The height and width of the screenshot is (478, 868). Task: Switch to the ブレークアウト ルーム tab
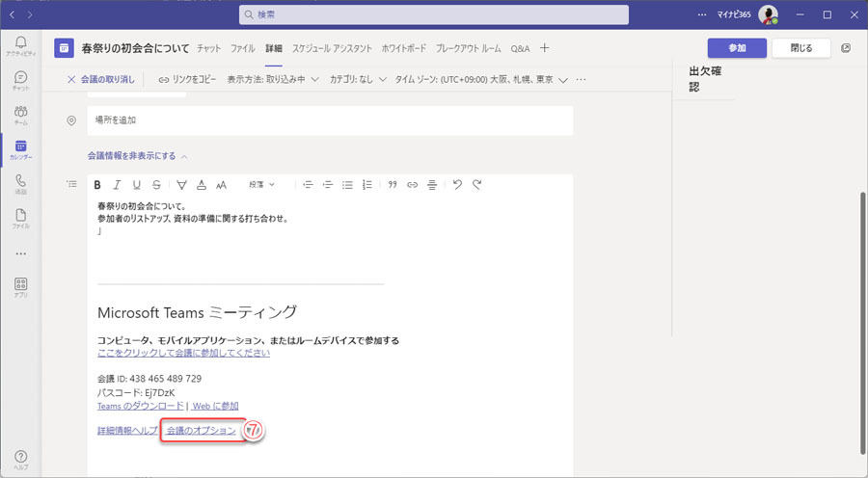469,49
